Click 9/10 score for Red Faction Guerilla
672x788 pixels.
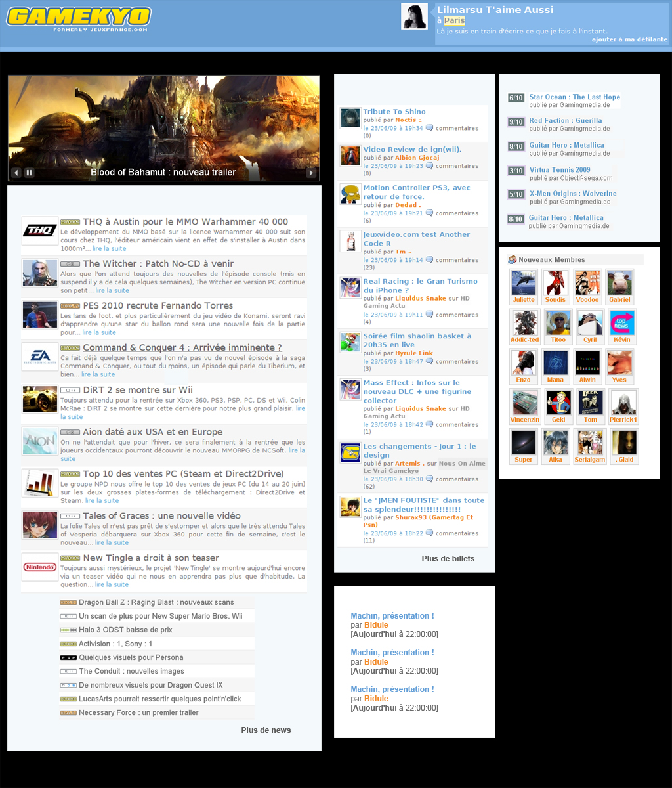pos(516,122)
